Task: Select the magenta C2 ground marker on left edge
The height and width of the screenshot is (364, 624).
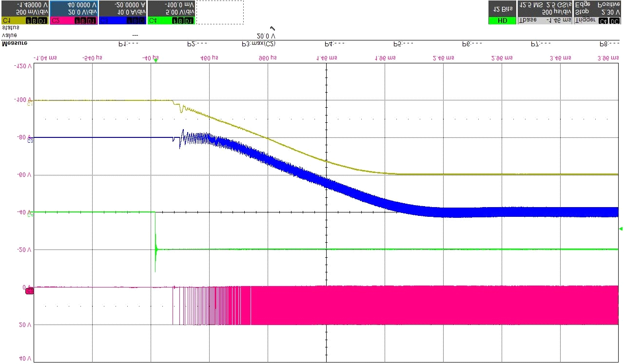Action: tap(30, 290)
